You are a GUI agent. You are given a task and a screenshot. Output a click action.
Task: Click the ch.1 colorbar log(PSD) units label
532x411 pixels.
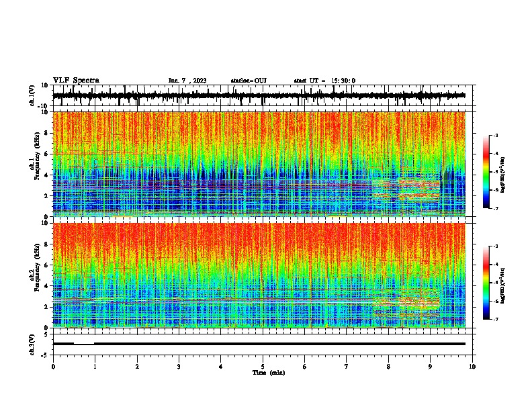click(502, 175)
